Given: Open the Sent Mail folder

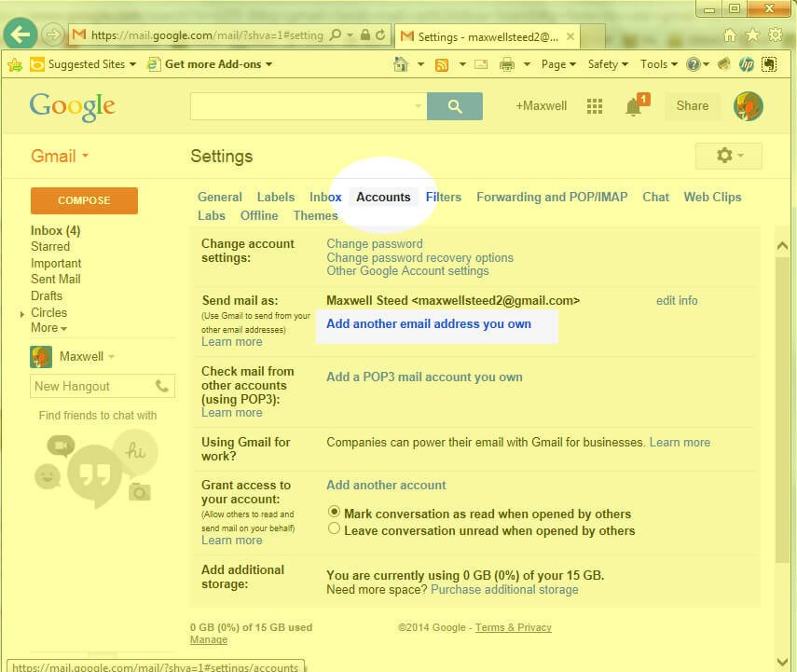Looking at the screenshot, I should tap(55, 279).
